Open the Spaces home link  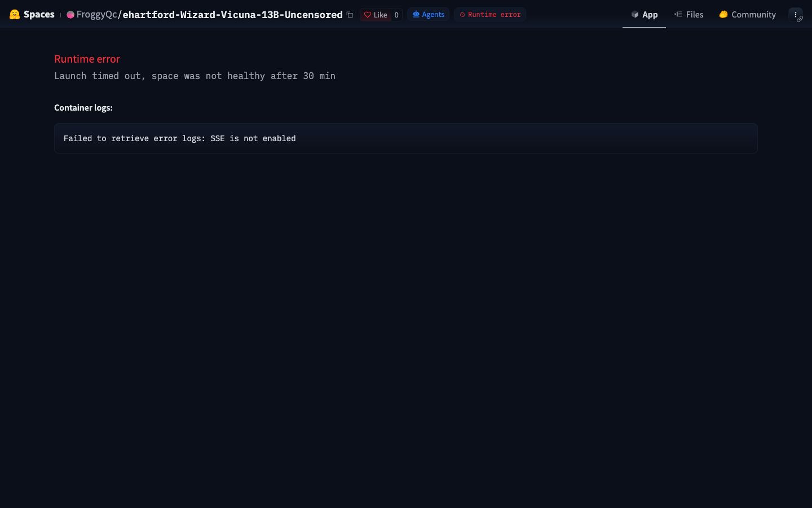click(x=39, y=15)
